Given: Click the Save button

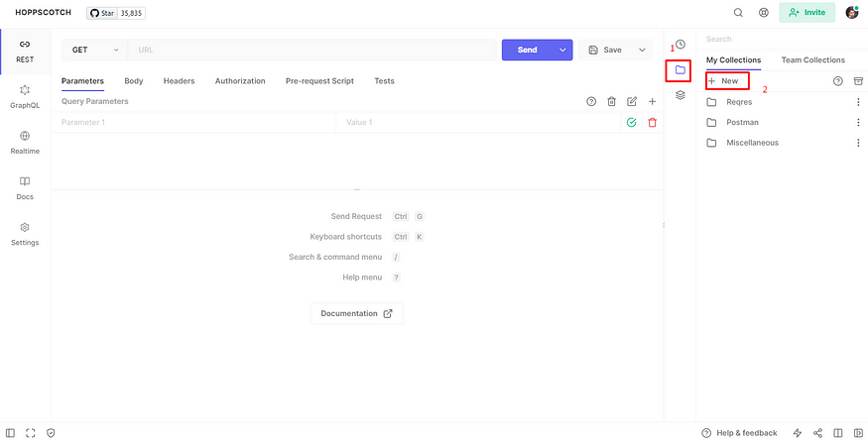Looking at the screenshot, I should (605, 50).
